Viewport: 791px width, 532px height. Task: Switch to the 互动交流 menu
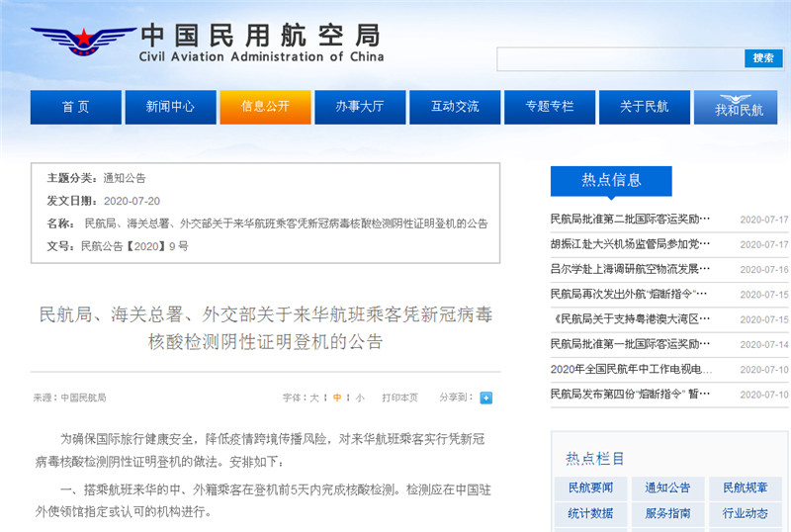pyautogui.click(x=454, y=107)
